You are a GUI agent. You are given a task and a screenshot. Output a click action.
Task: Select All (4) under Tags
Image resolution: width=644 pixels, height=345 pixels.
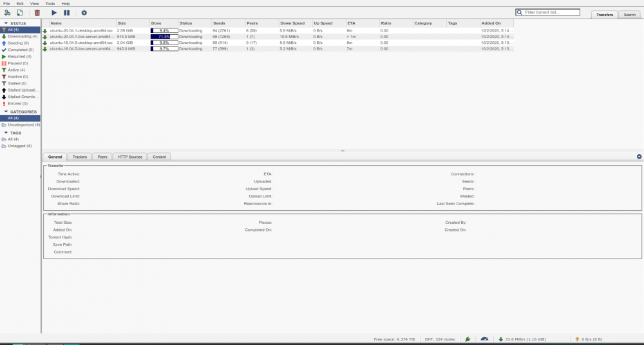click(20, 139)
